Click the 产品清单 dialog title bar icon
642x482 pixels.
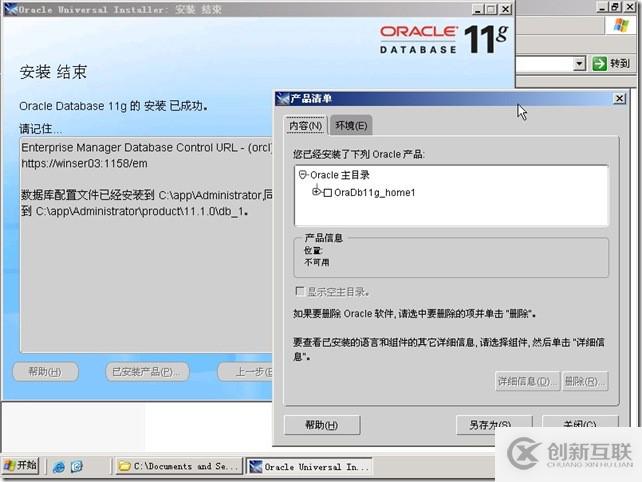283,99
